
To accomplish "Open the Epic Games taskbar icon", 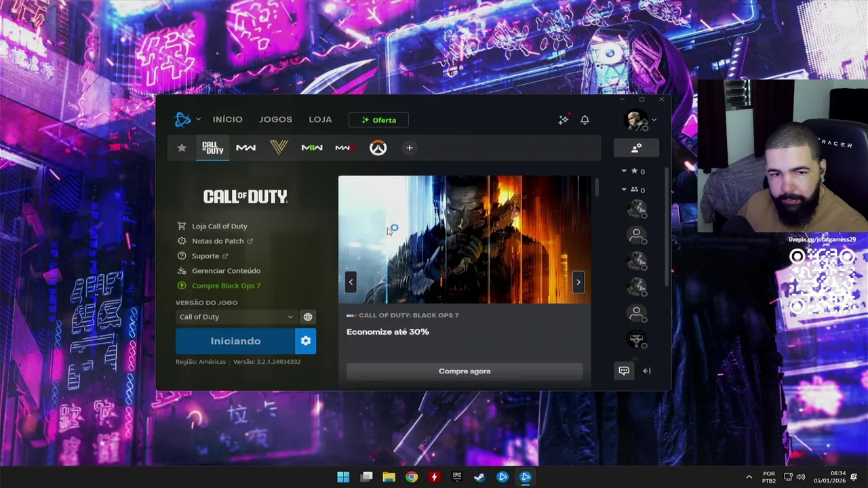I will [x=457, y=476].
